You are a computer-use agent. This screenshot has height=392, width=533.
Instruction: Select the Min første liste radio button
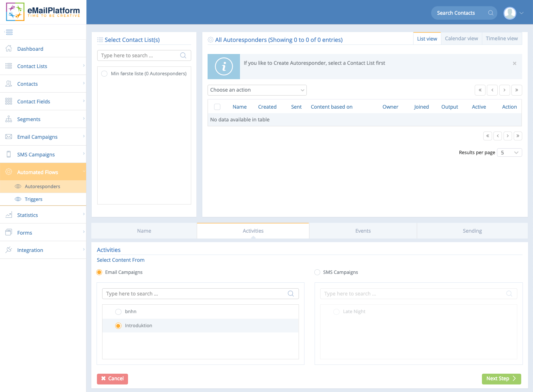click(x=104, y=74)
